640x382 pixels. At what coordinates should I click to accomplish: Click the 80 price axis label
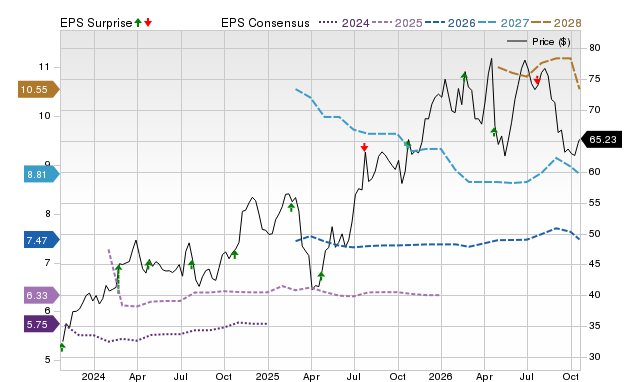[595, 48]
